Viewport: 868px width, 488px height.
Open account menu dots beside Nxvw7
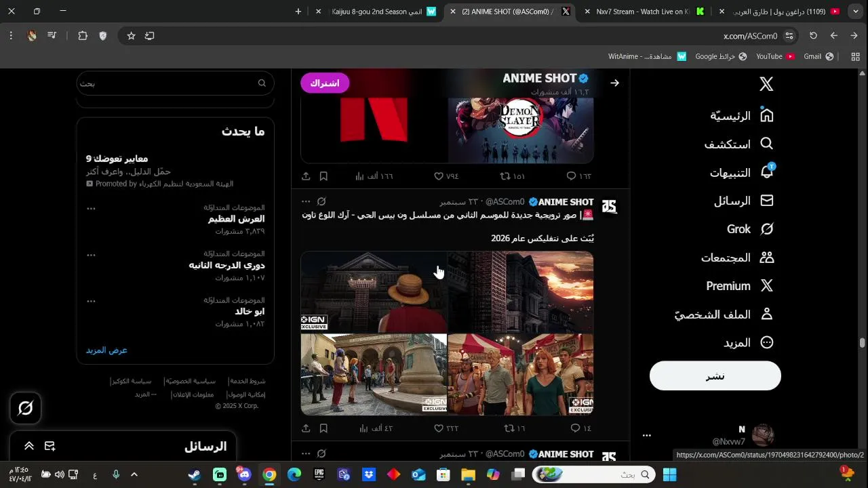pyautogui.click(x=647, y=436)
